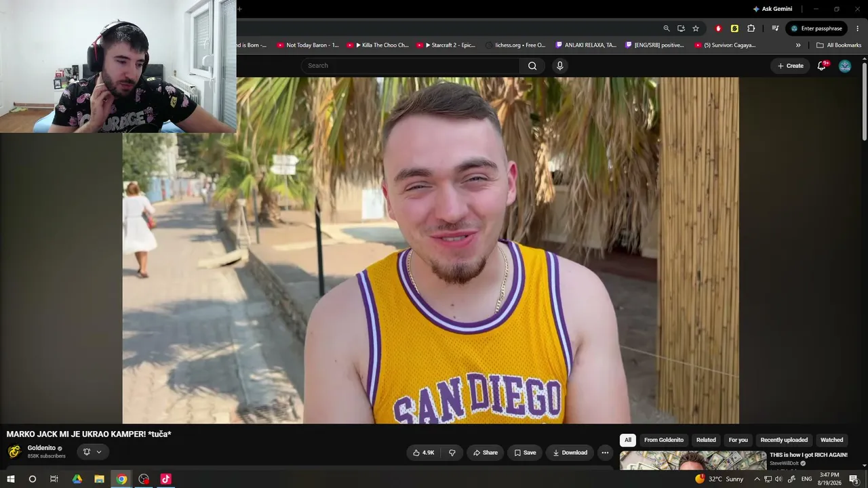Open the TikTok app taskbar icon
868x488 pixels.
point(165,479)
